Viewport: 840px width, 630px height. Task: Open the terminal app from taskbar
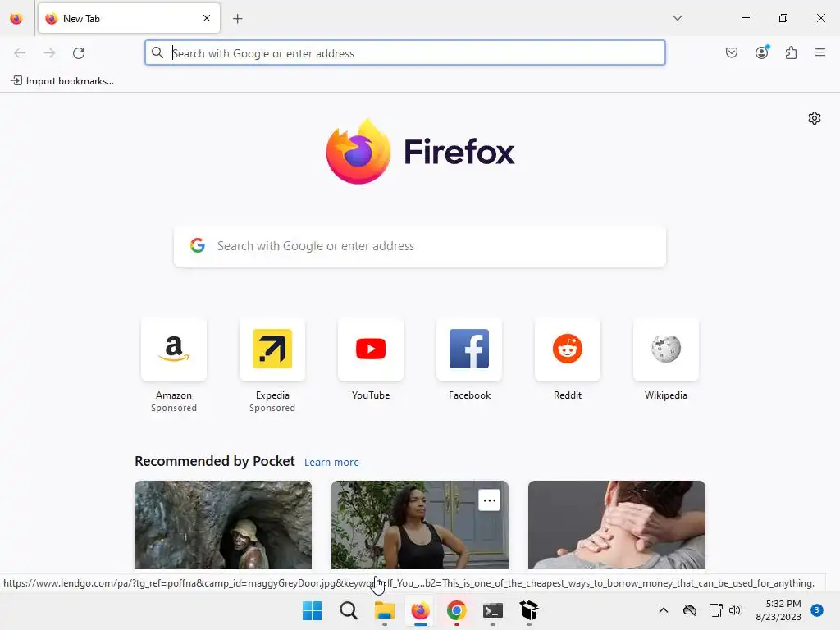pos(492,610)
